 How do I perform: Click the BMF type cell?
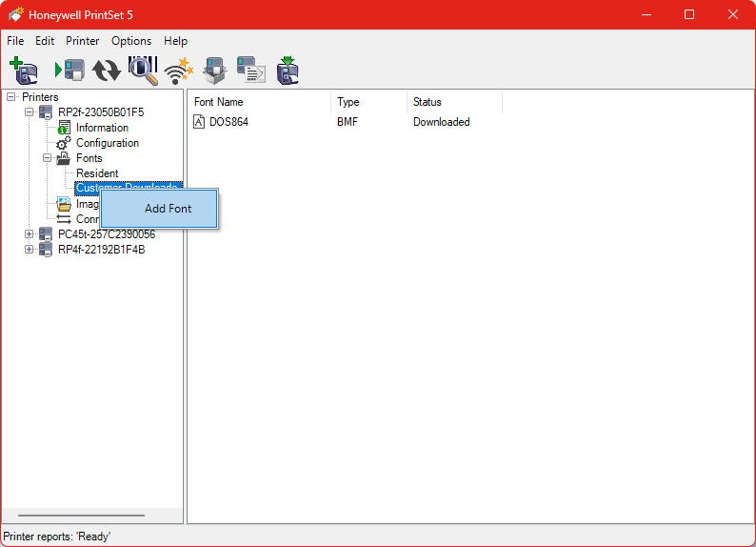(348, 122)
